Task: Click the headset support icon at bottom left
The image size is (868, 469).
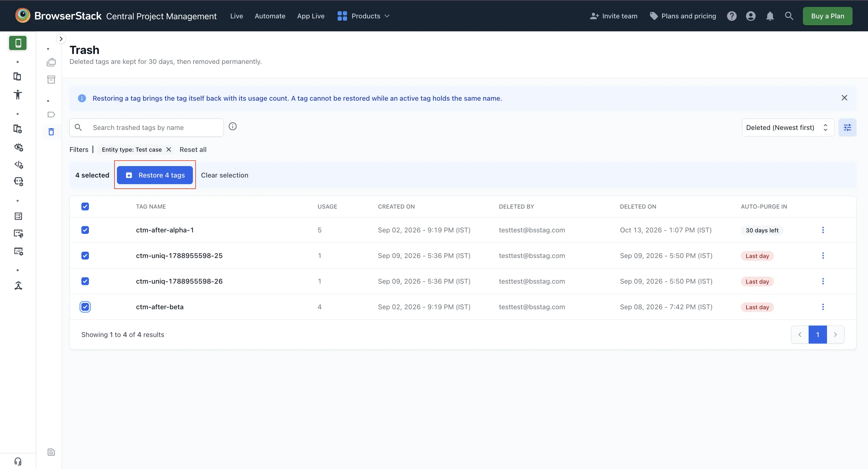Action: (x=18, y=461)
